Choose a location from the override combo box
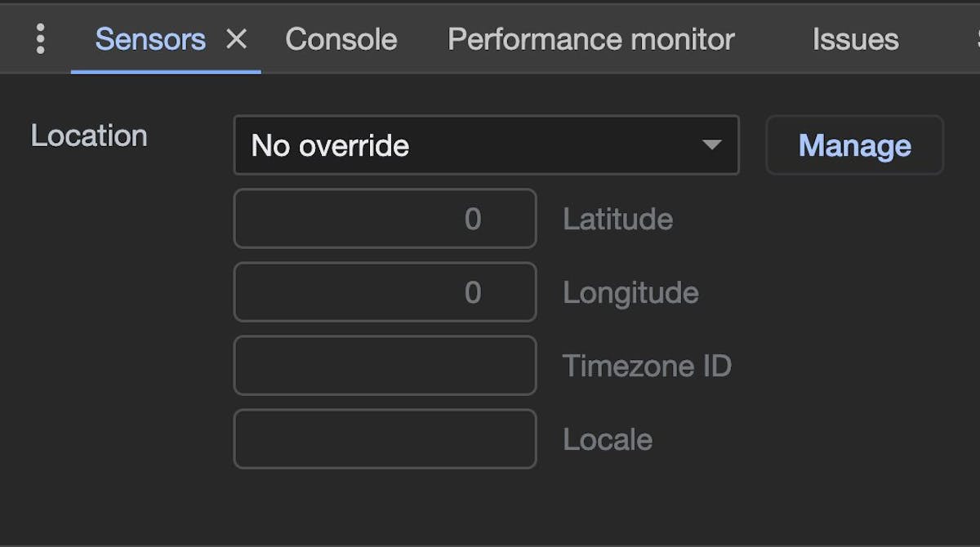Viewport: 980px width, 547px height. (486, 145)
